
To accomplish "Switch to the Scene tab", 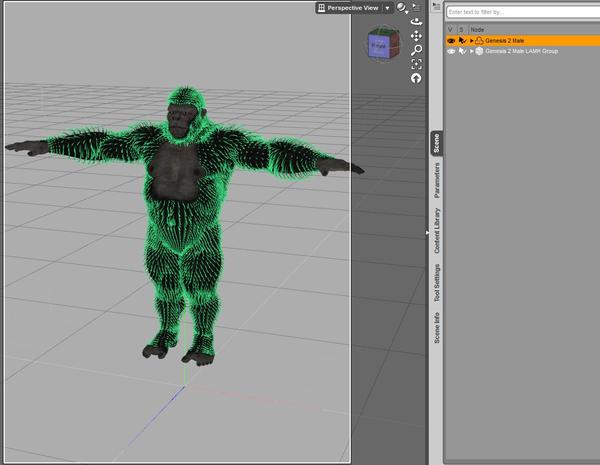I will [x=437, y=143].
